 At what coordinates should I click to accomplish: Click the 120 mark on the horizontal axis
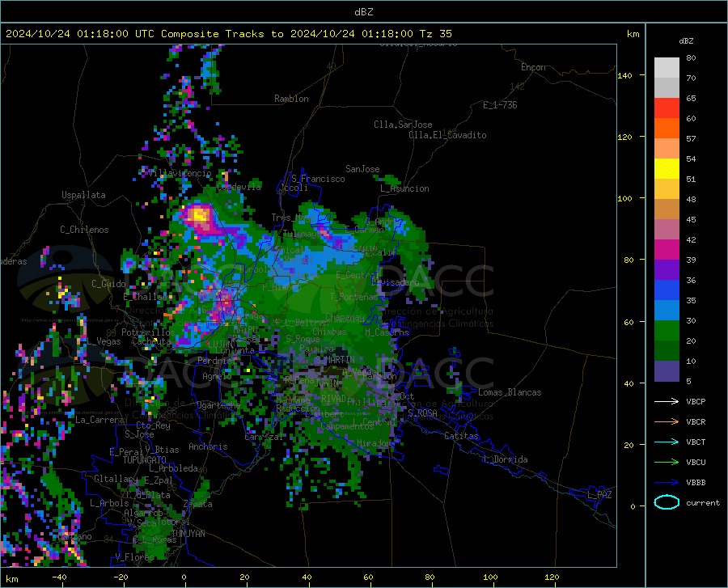pos(552,577)
